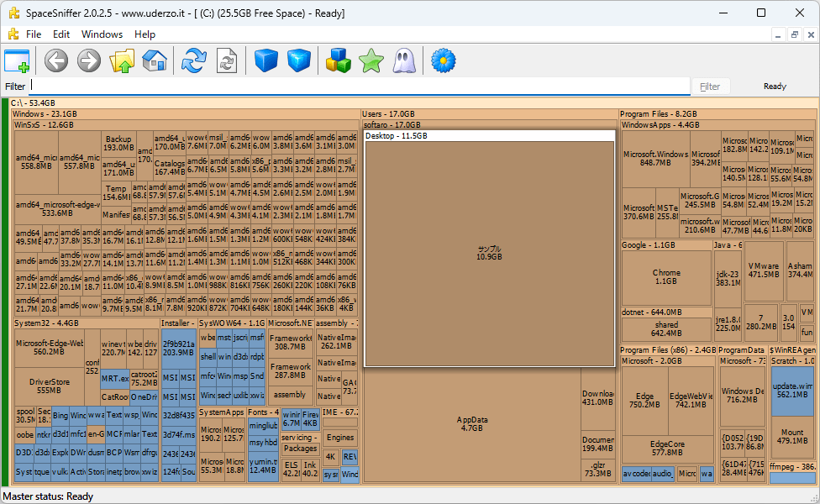Toggle the green star tagging icon
This screenshot has width=820, height=504.
tap(371, 60)
